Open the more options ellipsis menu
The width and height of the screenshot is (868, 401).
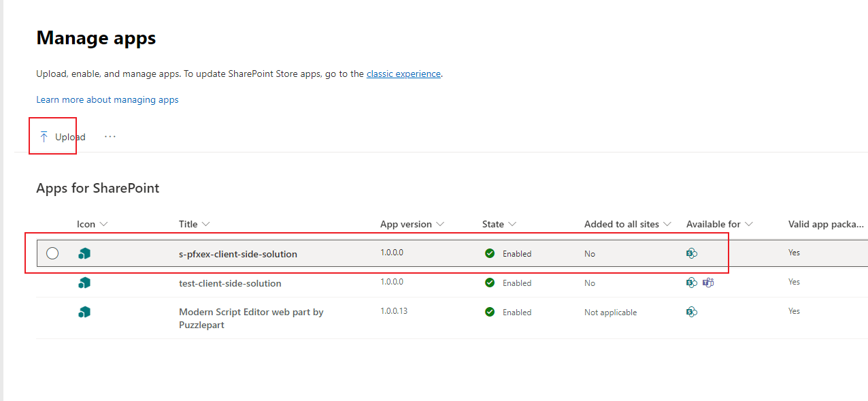(x=110, y=137)
